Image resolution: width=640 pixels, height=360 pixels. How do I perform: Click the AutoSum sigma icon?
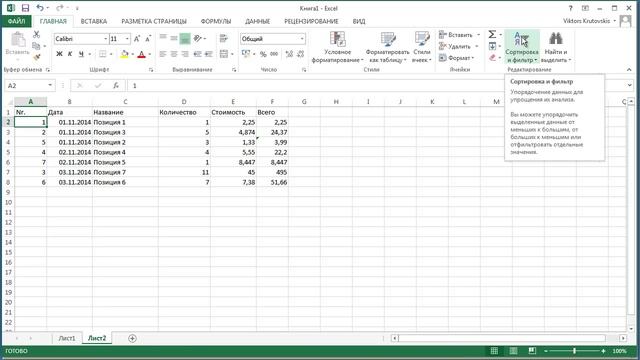click(492, 34)
